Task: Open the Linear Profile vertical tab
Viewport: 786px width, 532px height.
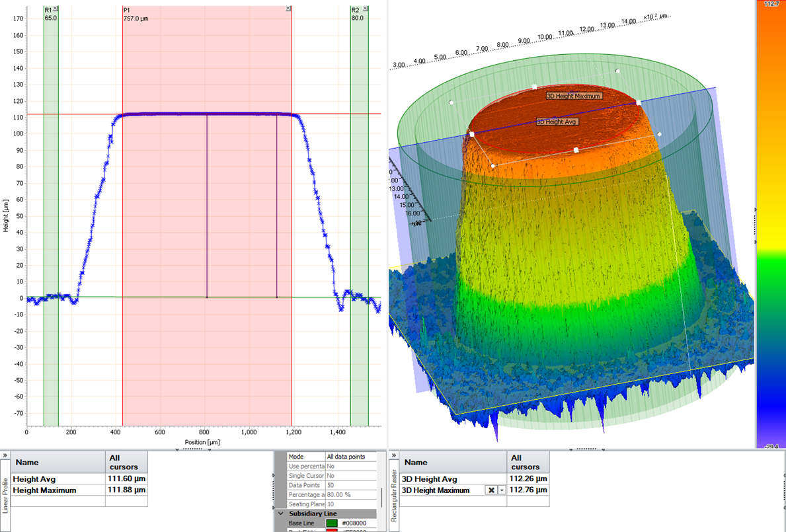Action: point(5,496)
